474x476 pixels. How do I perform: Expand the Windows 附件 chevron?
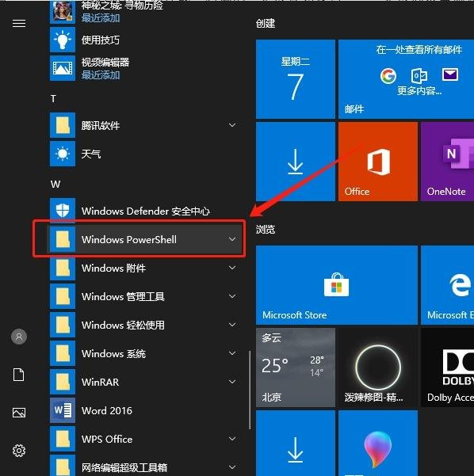pyautogui.click(x=232, y=268)
